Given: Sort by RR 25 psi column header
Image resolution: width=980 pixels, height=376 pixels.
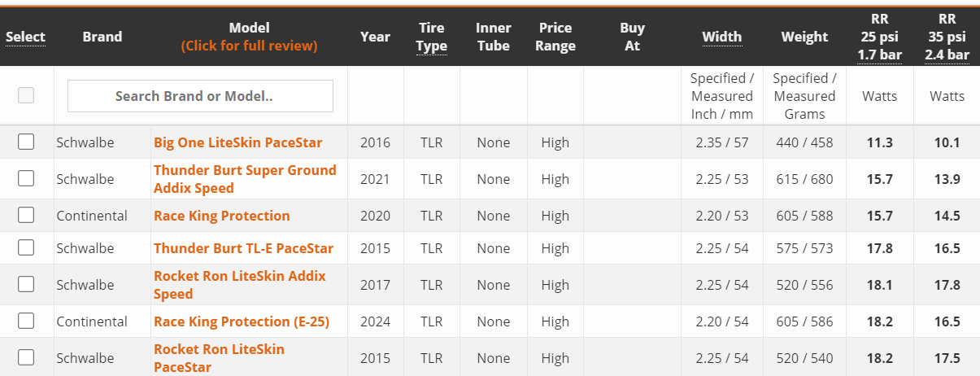Looking at the screenshot, I should pyautogui.click(x=880, y=37).
